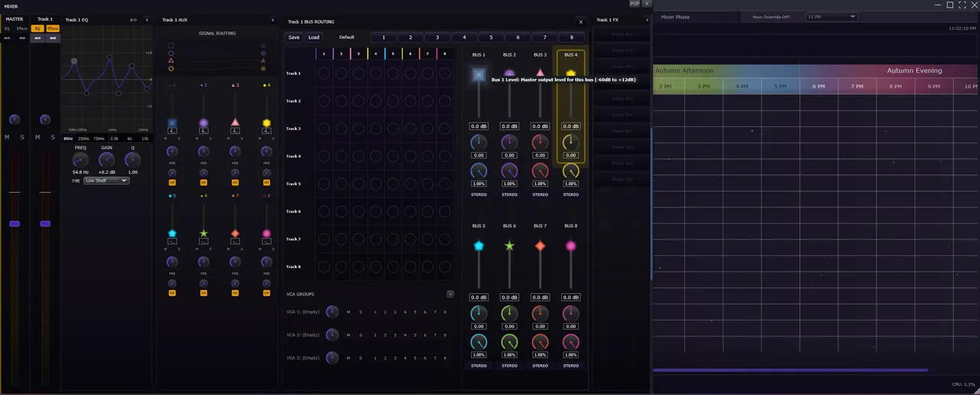Click the green star Bus 6 fader handle
This screenshot has width=980, height=395.
click(x=509, y=246)
